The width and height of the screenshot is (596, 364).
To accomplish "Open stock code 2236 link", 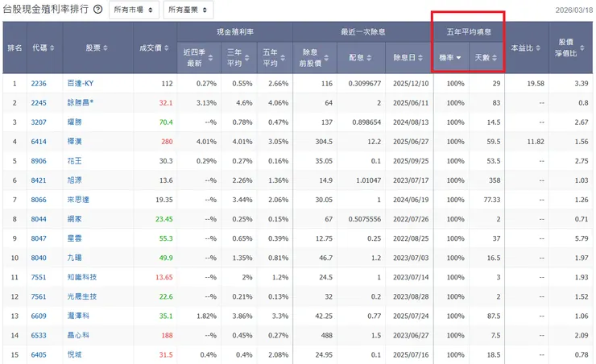I will point(39,84).
